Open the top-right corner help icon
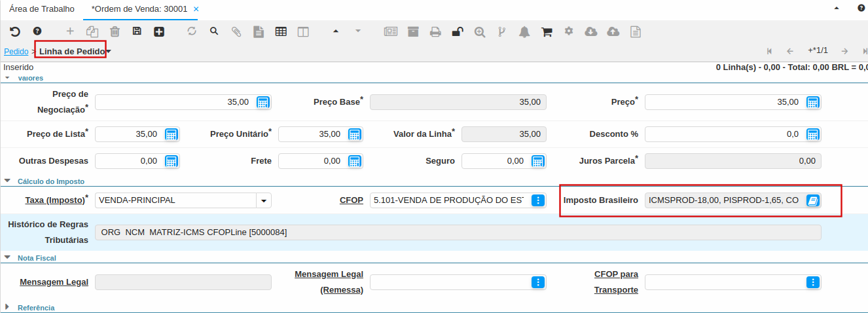Image resolution: width=868 pixels, height=313 pixels. click(861, 9)
